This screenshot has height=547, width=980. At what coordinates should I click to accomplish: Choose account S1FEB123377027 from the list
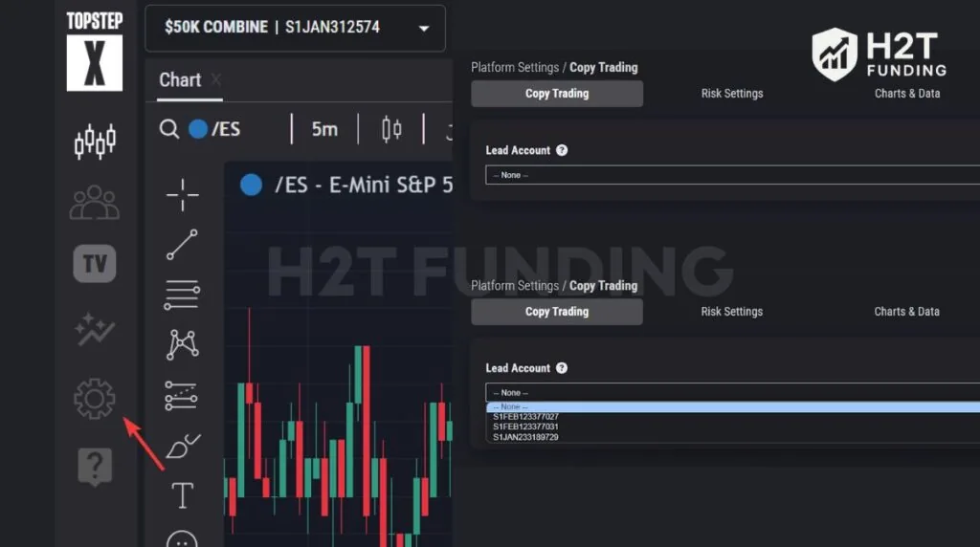(525, 417)
